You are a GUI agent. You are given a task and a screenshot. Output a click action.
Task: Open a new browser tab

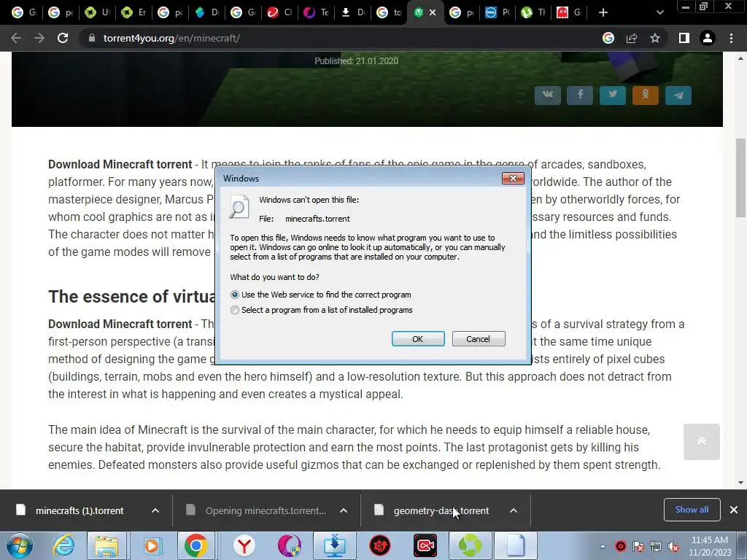[603, 12]
